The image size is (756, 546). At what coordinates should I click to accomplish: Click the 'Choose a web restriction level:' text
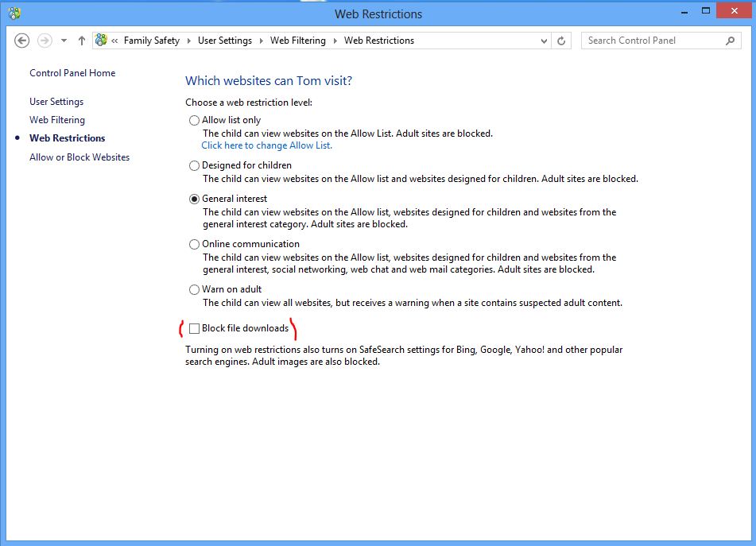(249, 103)
